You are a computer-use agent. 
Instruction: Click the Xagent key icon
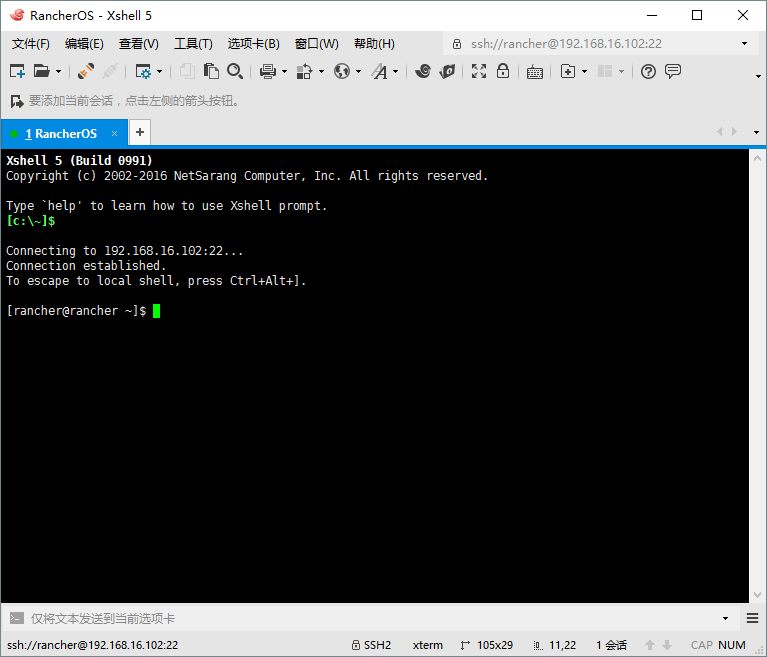point(447,71)
